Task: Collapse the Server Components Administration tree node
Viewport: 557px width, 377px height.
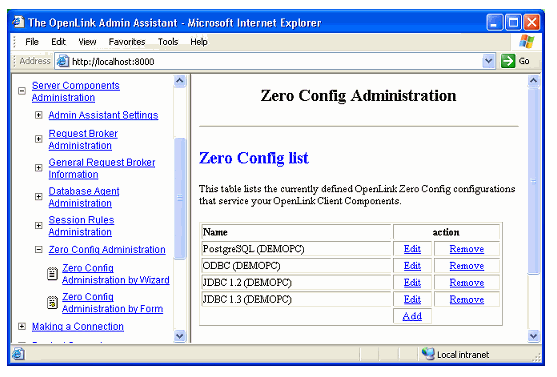Action: coord(22,91)
